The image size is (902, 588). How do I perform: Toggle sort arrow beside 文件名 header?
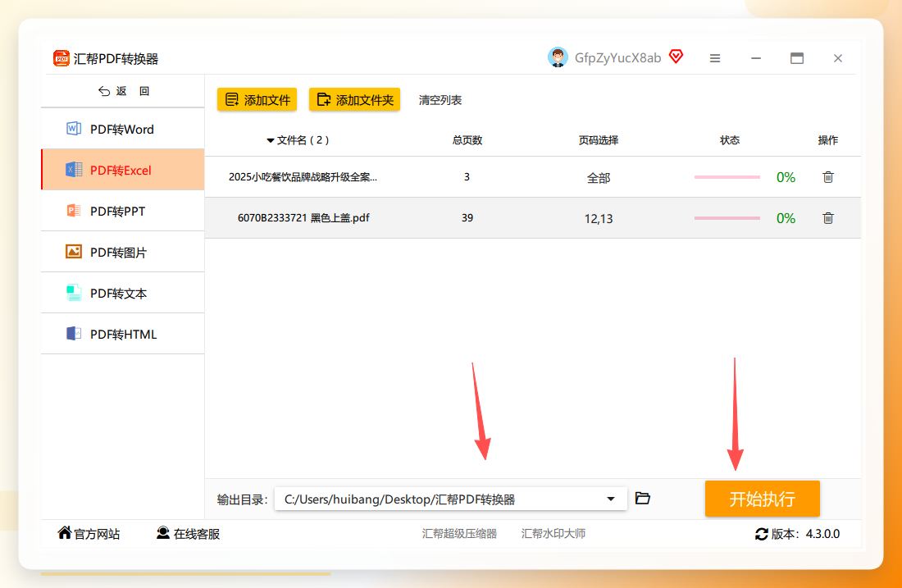tap(271, 140)
